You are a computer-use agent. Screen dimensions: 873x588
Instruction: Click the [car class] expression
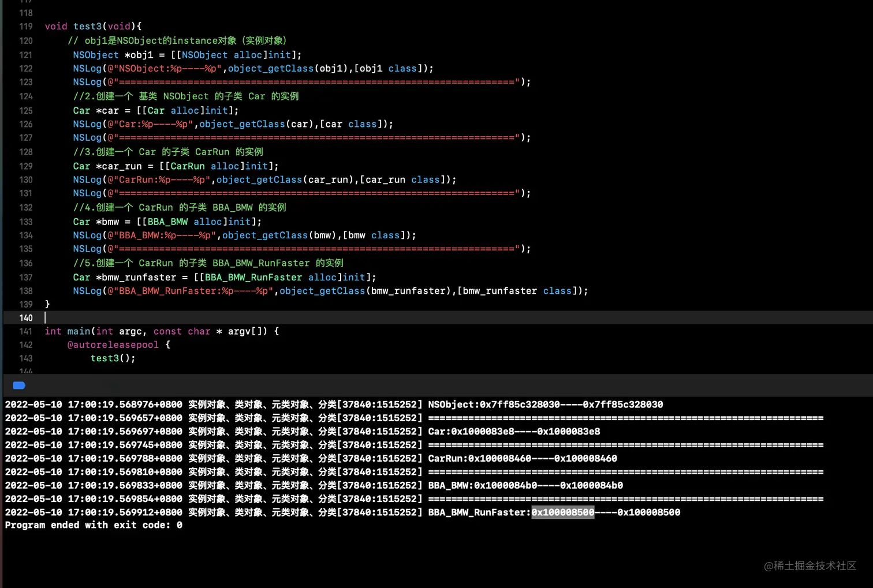[x=351, y=124]
